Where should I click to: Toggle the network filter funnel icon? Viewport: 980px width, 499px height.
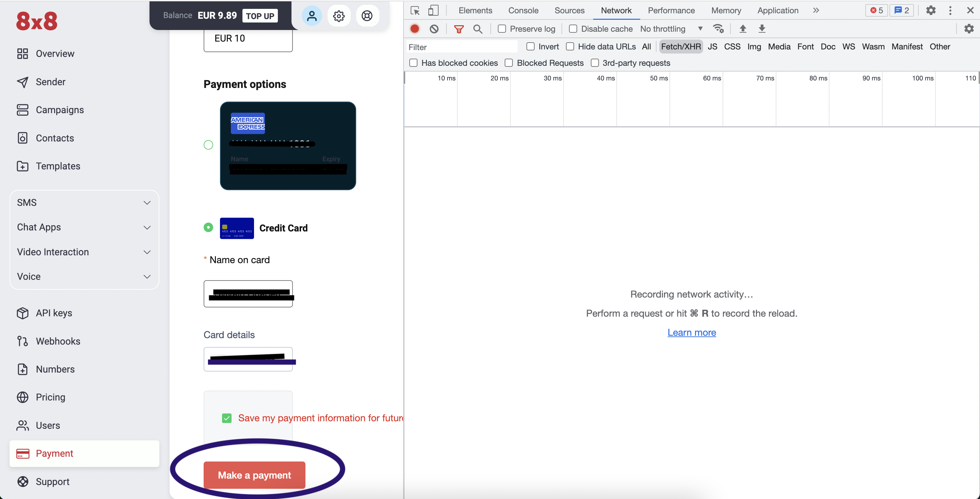(x=459, y=29)
